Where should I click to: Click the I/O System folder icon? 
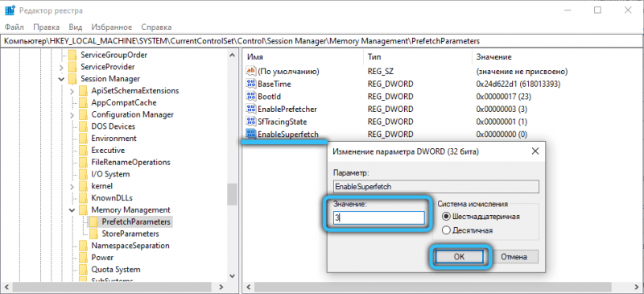pyautogui.click(x=84, y=174)
